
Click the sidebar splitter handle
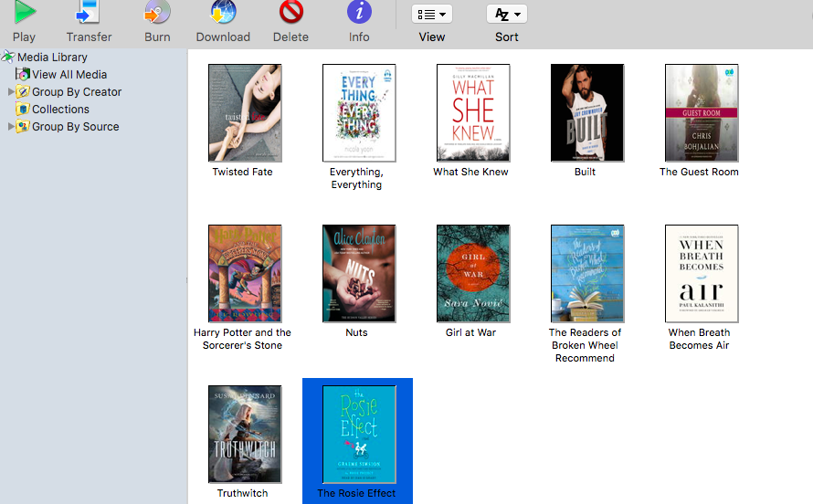coord(187,280)
